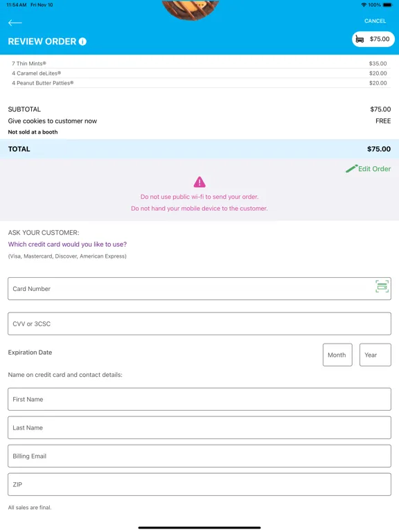Tap the battery status icon

pyautogui.click(x=387, y=5)
